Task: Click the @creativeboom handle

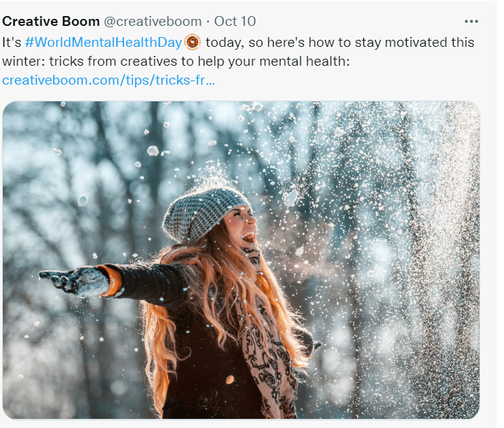Action: coord(153,21)
